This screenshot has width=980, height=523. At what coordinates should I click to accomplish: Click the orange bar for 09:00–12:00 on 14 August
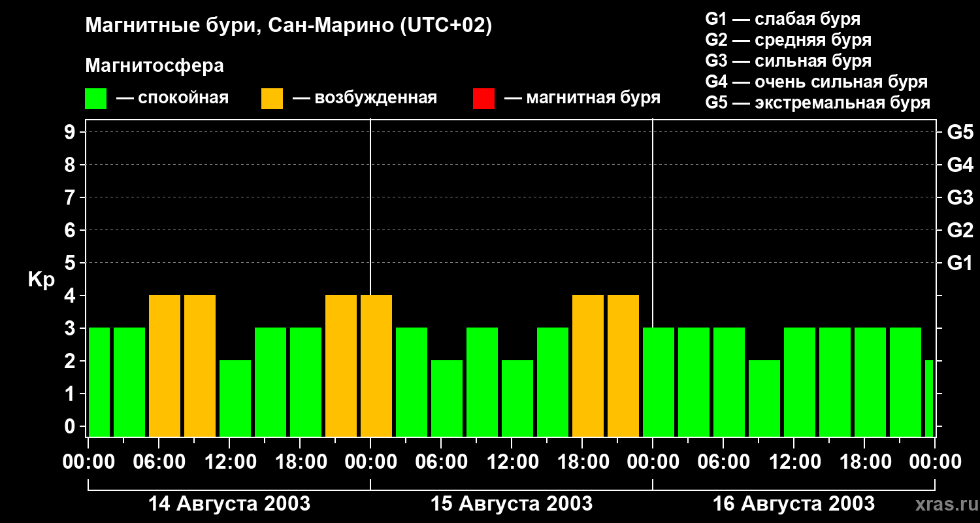200,366
